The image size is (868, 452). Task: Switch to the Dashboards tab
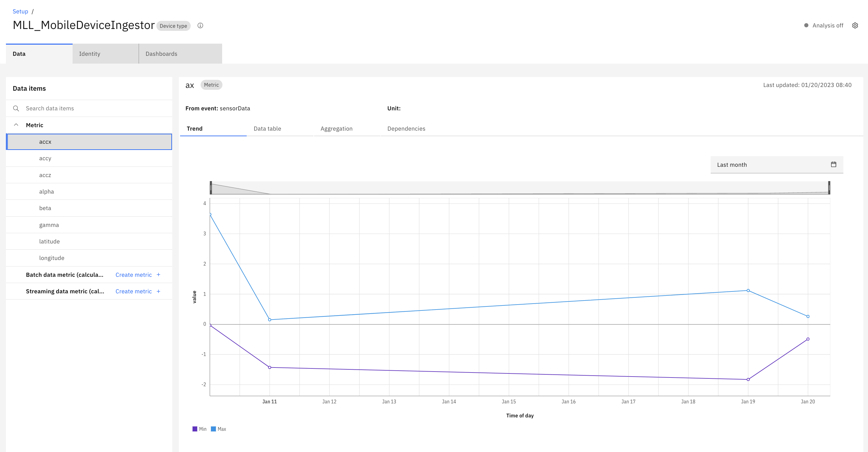180,54
